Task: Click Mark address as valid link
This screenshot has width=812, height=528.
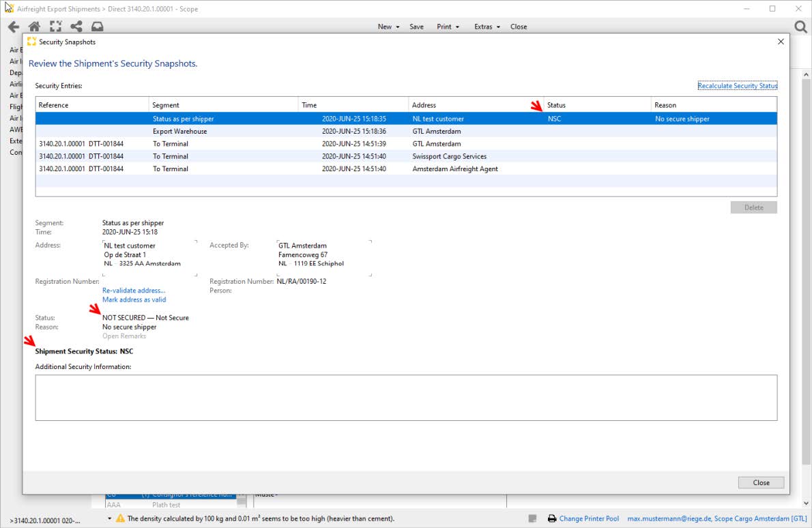Action: (134, 299)
